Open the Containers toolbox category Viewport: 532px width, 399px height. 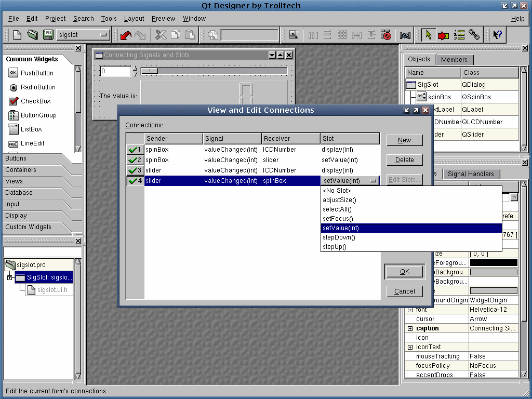[21, 170]
